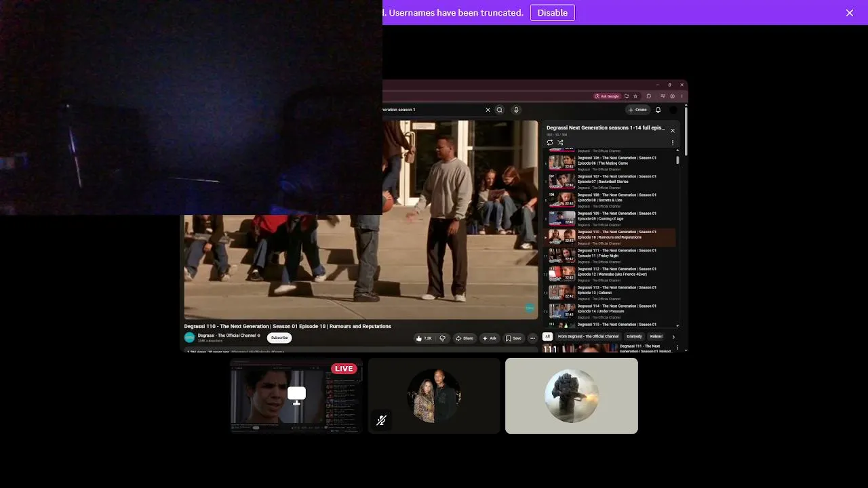The width and height of the screenshot is (868, 488).
Task: Select From Degrassi - The Official Channel chip
Action: click(x=588, y=336)
